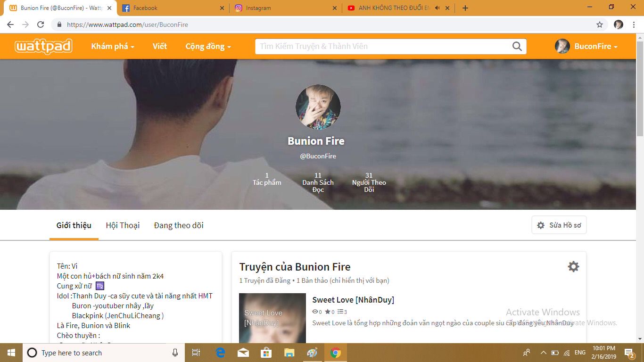Switch to the Facebook browser tab

coord(173,8)
